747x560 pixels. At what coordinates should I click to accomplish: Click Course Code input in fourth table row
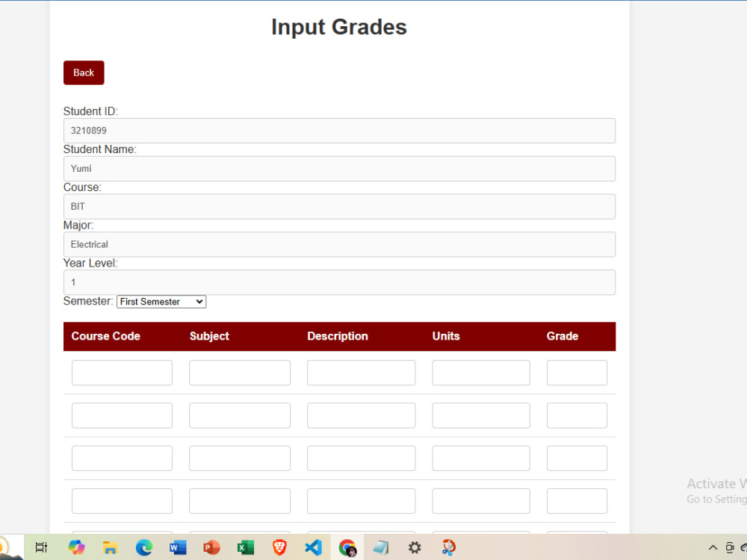[x=122, y=501]
